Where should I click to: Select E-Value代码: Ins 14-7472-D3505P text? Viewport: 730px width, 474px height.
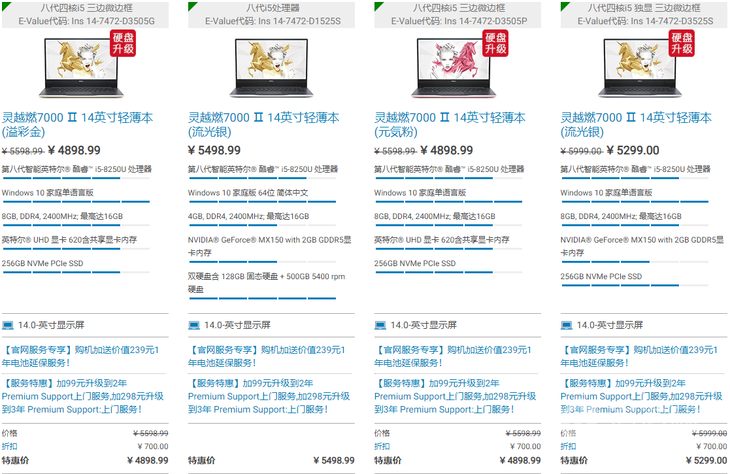tap(459, 21)
